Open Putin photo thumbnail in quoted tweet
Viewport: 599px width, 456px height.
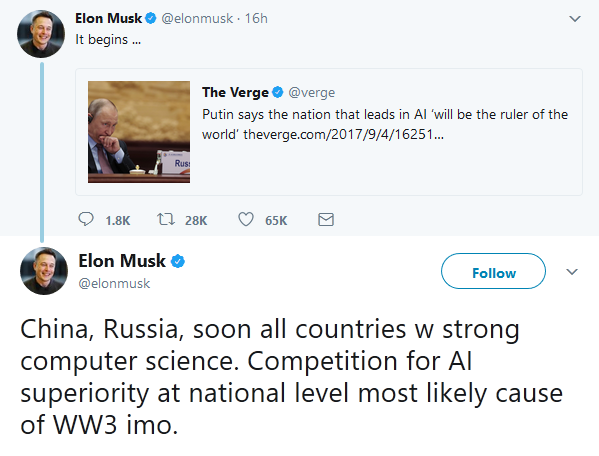(x=139, y=132)
